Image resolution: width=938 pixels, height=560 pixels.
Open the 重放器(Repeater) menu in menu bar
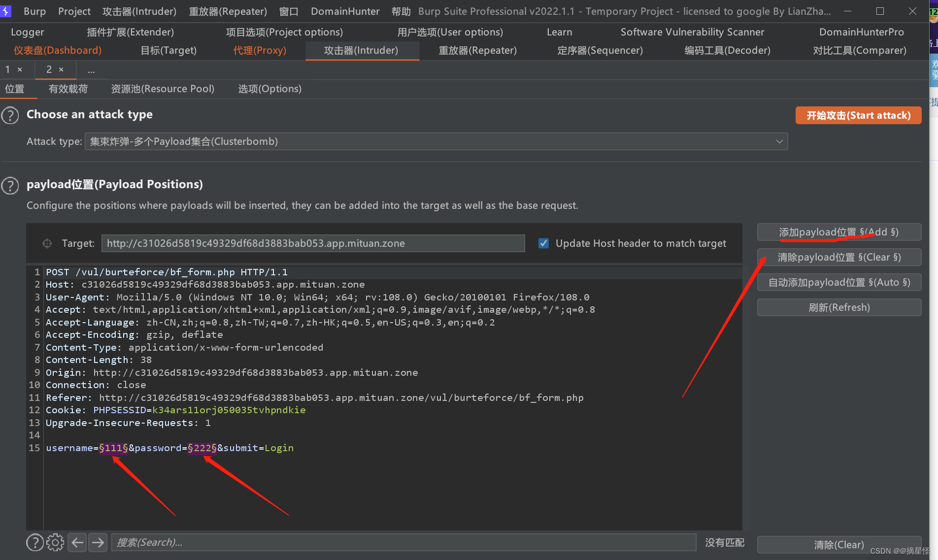228,11
